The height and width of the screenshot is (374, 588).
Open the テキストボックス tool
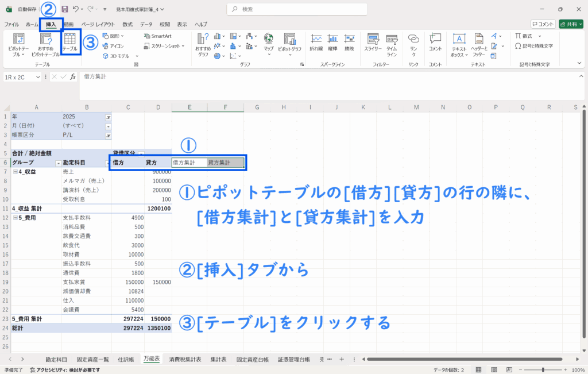(459, 44)
